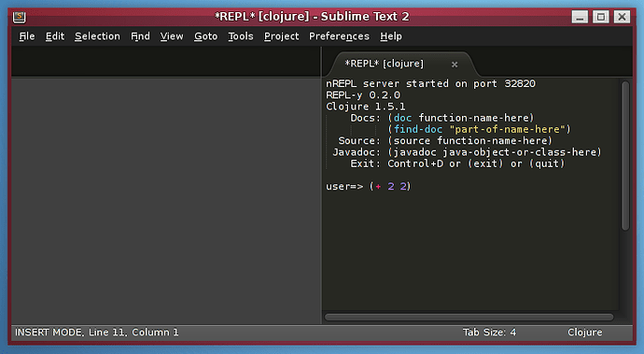Open the Goto menu
Image resolution: width=644 pixels, height=354 pixels.
coord(205,36)
